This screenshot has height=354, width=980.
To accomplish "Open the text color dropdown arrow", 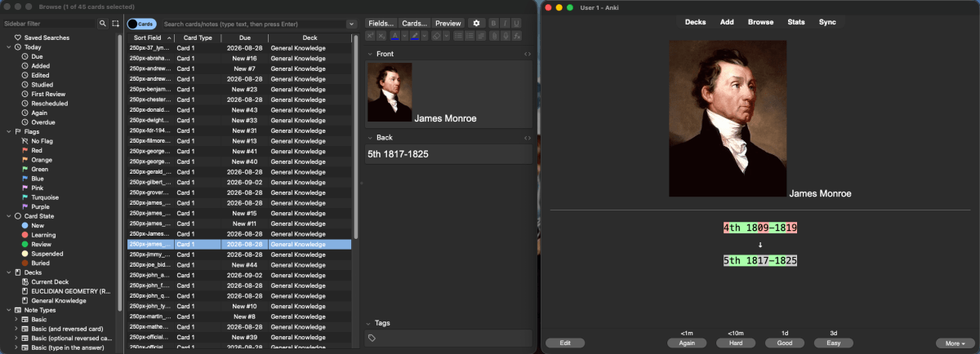I will pos(404,36).
